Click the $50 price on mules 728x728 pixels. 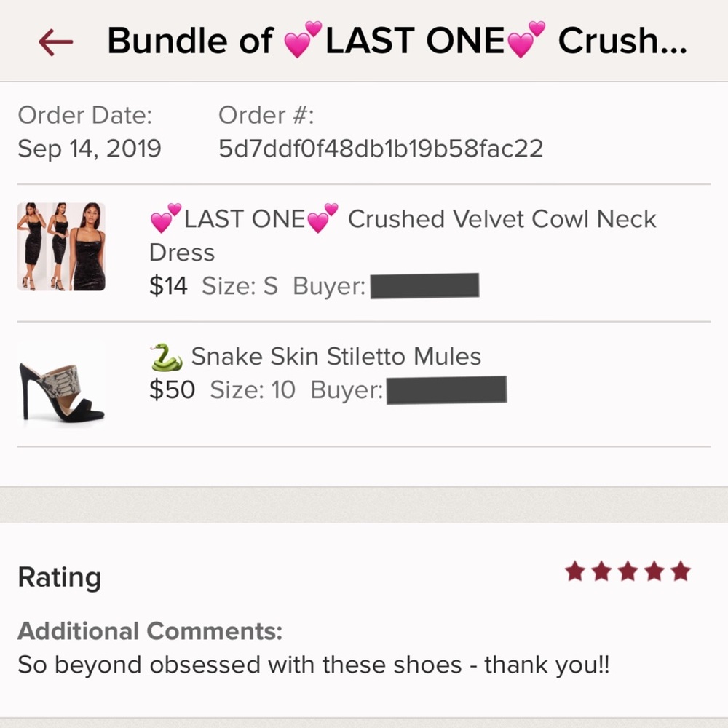click(172, 390)
